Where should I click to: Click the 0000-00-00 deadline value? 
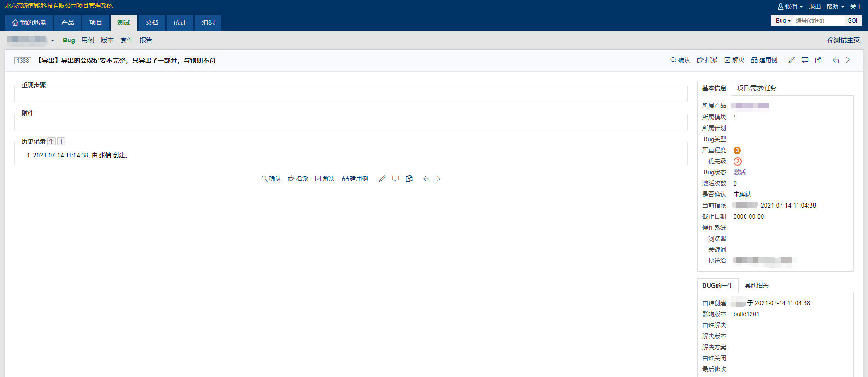pyautogui.click(x=749, y=217)
